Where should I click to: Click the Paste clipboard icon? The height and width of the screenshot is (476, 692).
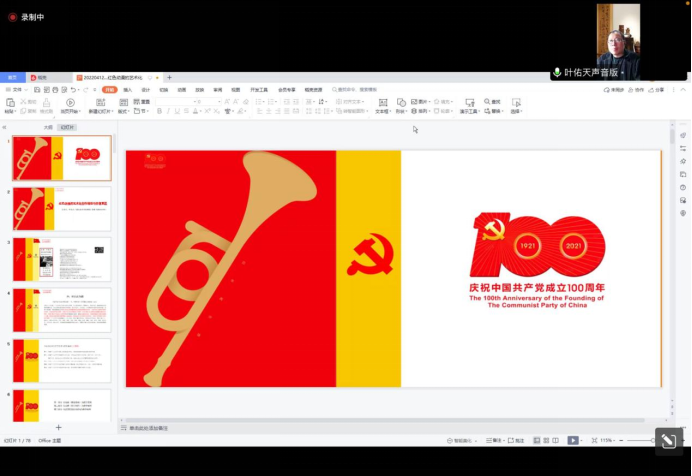click(10, 102)
